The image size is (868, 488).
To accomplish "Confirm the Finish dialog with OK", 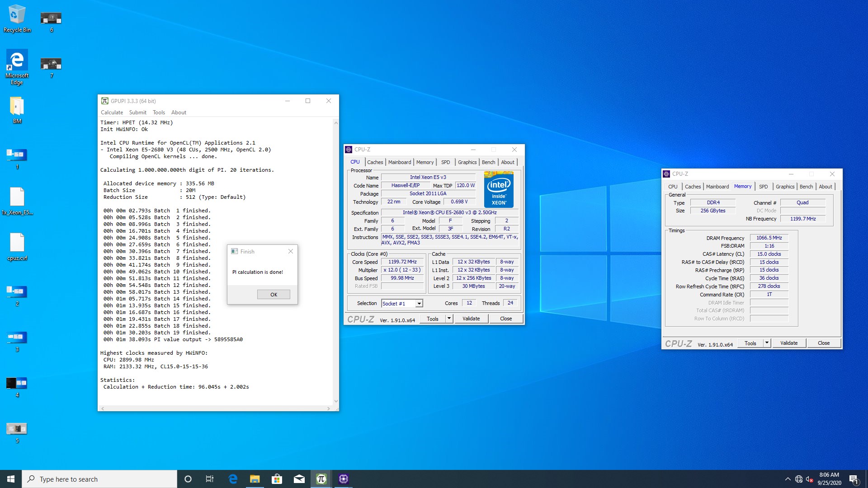I will tap(274, 295).
